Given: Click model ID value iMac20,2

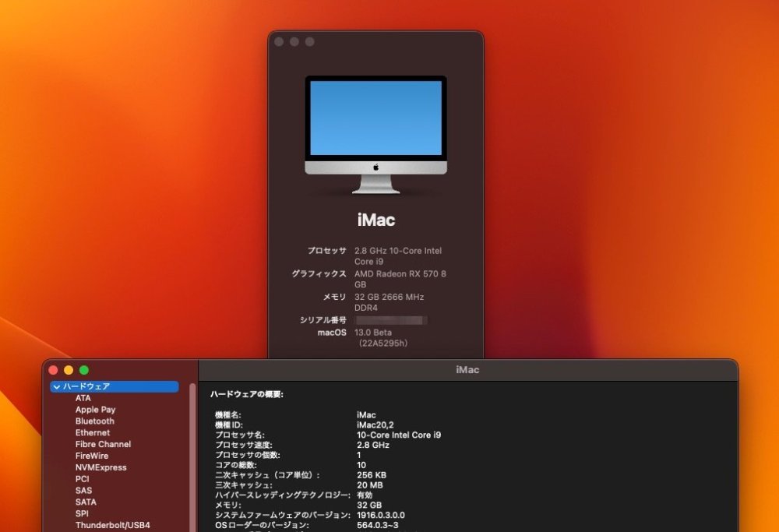Looking at the screenshot, I should pos(375,425).
